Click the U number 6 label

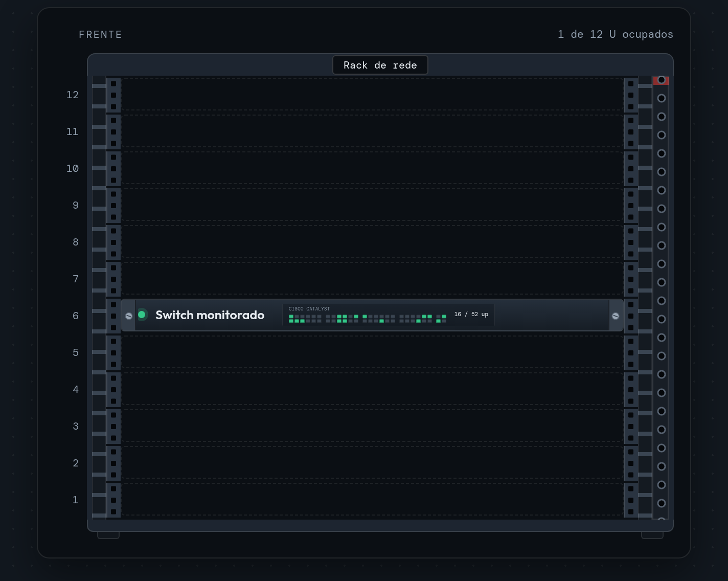(x=76, y=316)
